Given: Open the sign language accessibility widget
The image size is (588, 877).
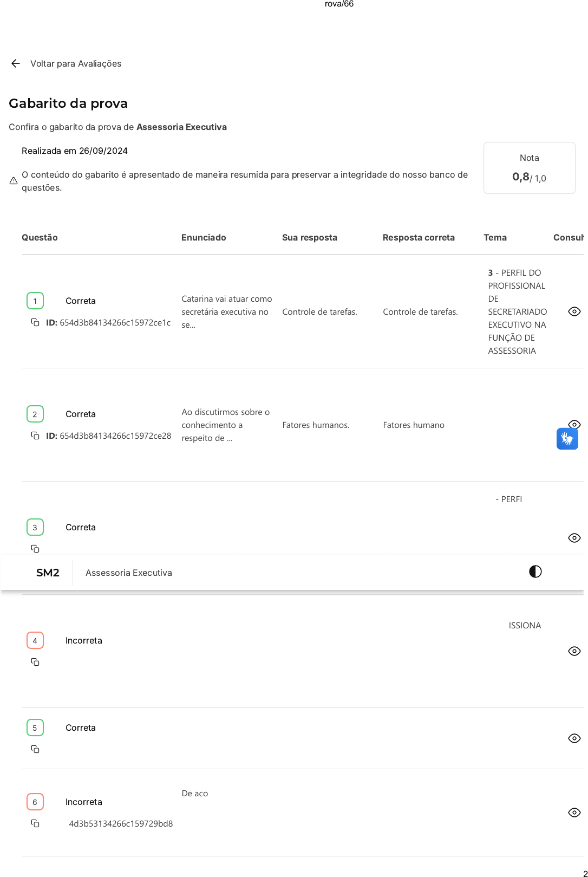Looking at the screenshot, I should click(x=567, y=439).
